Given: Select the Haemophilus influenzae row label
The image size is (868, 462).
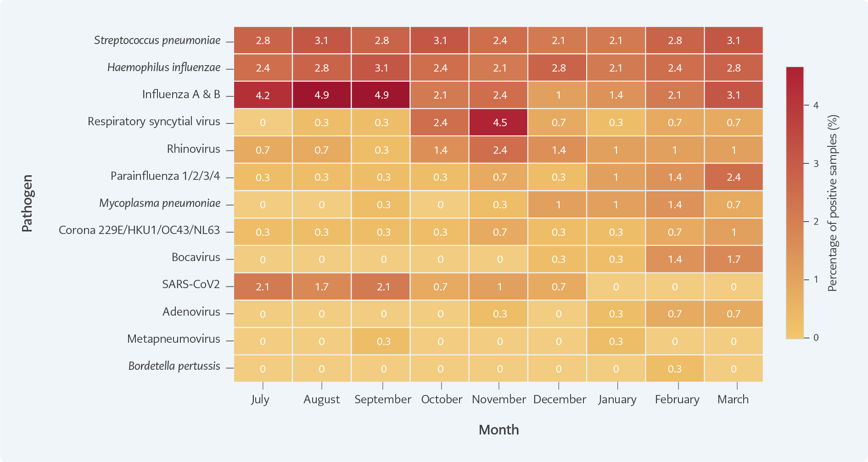Looking at the screenshot, I should click(x=163, y=67).
